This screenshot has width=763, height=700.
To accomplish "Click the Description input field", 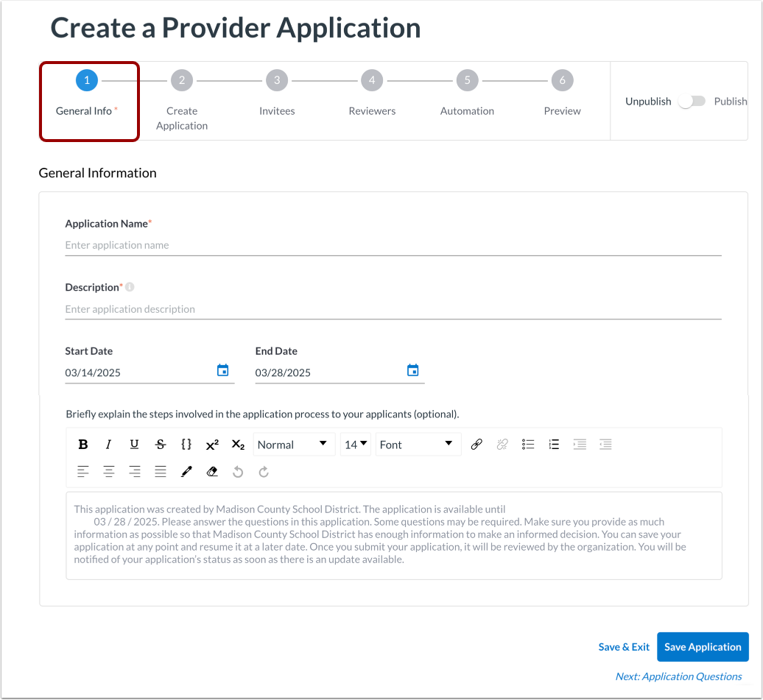I will [393, 309].
